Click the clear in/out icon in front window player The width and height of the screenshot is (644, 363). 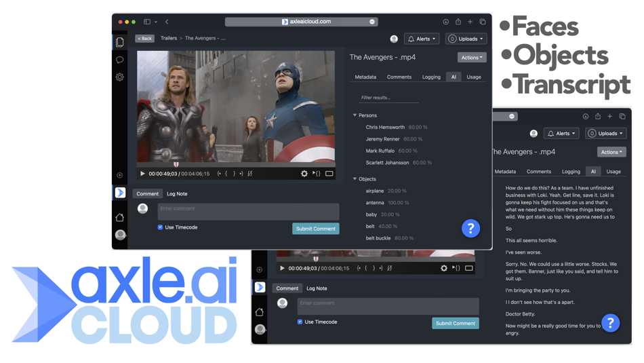249,174
